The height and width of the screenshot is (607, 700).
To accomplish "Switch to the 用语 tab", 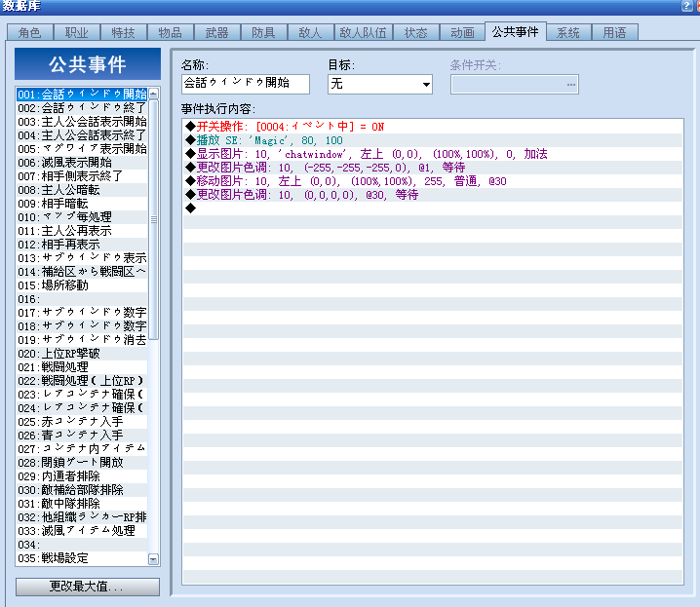I will (615, 32).
